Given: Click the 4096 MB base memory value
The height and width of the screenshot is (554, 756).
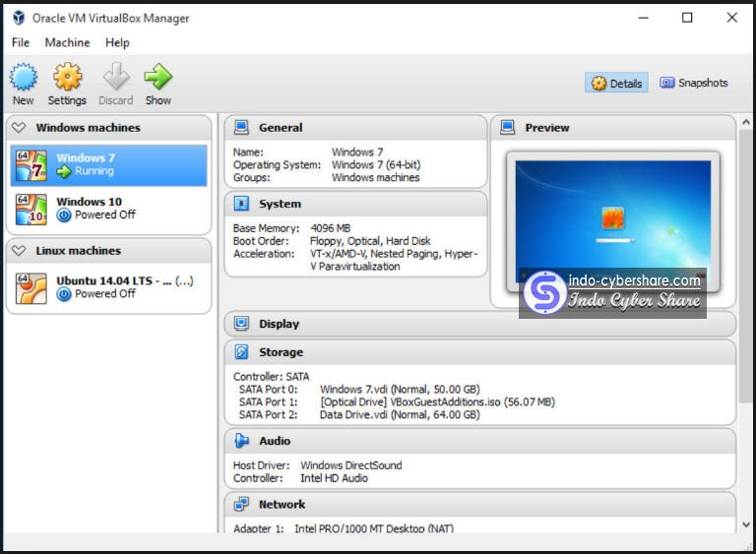Looking at the screenshot, I should coord(331,228).
